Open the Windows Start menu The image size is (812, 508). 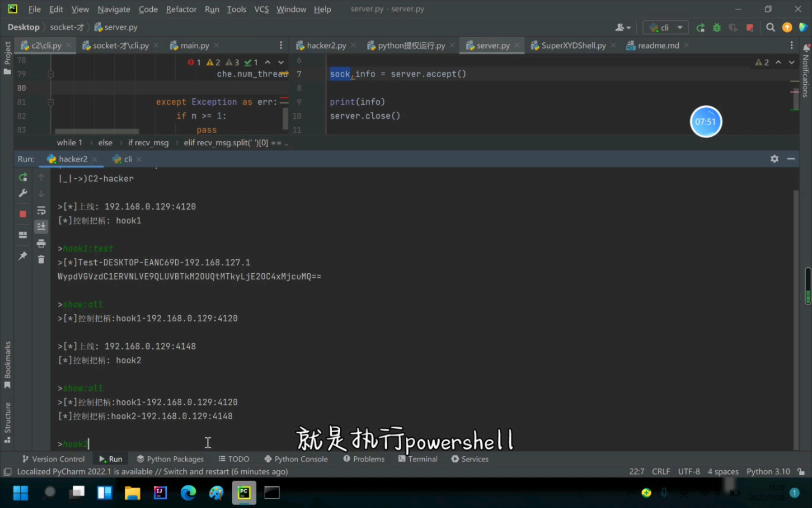(20, 492)
